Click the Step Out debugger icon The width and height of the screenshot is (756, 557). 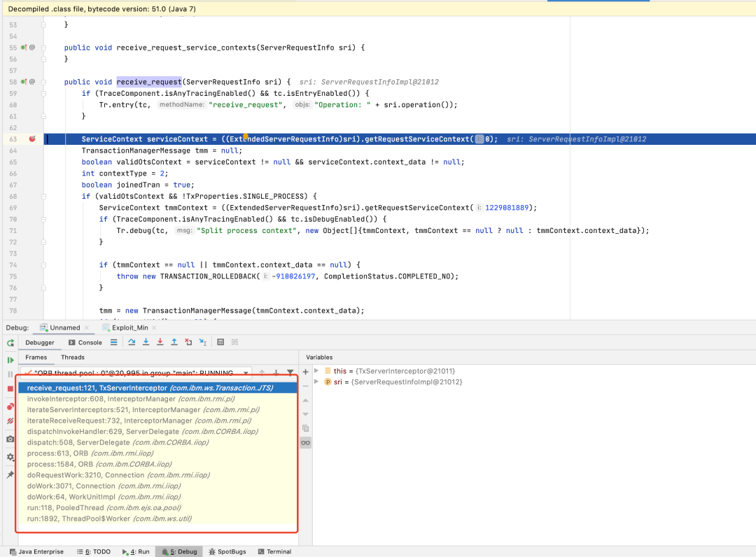174,342
